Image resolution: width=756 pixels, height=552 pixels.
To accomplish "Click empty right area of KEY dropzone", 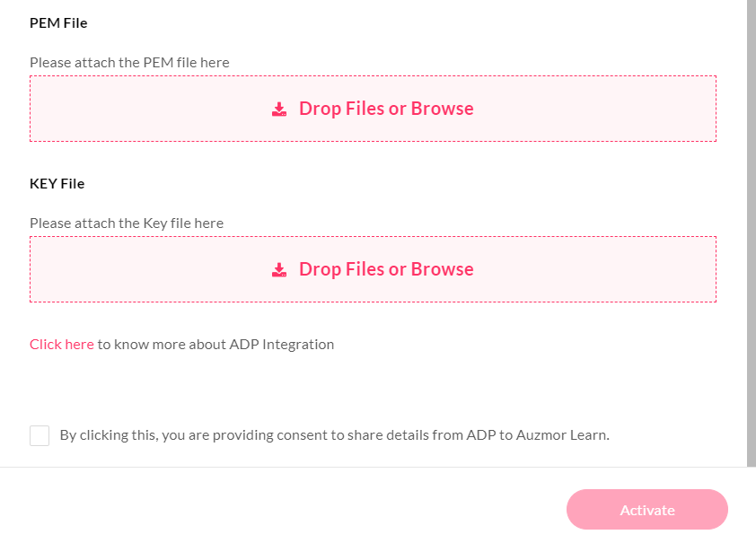I will 598,269.
